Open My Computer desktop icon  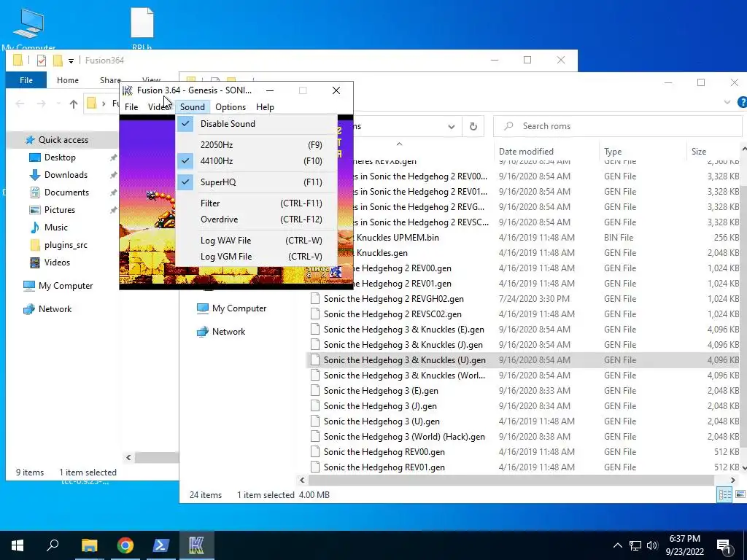point(28,28)
